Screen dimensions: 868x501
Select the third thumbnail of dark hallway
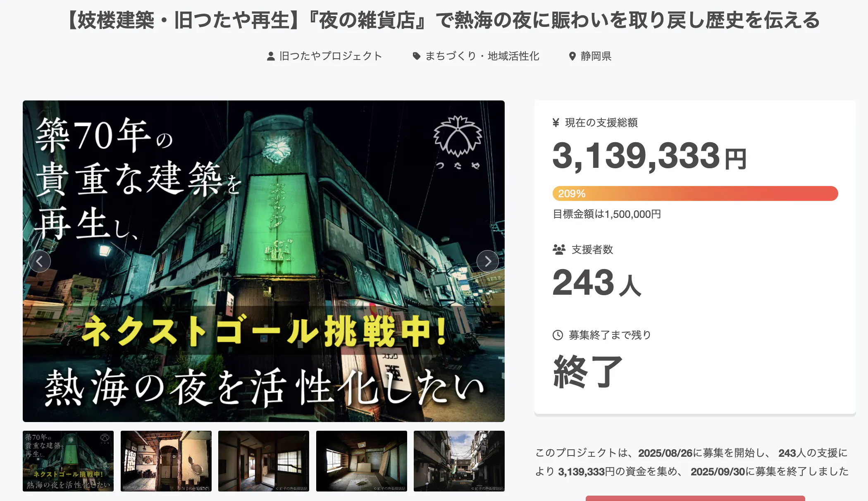(264, 461)
